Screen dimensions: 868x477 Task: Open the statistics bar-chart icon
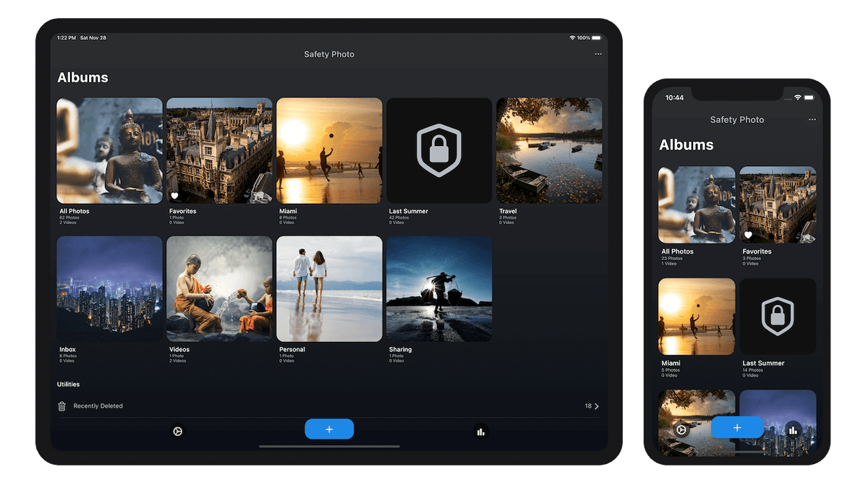coord(481,431)
